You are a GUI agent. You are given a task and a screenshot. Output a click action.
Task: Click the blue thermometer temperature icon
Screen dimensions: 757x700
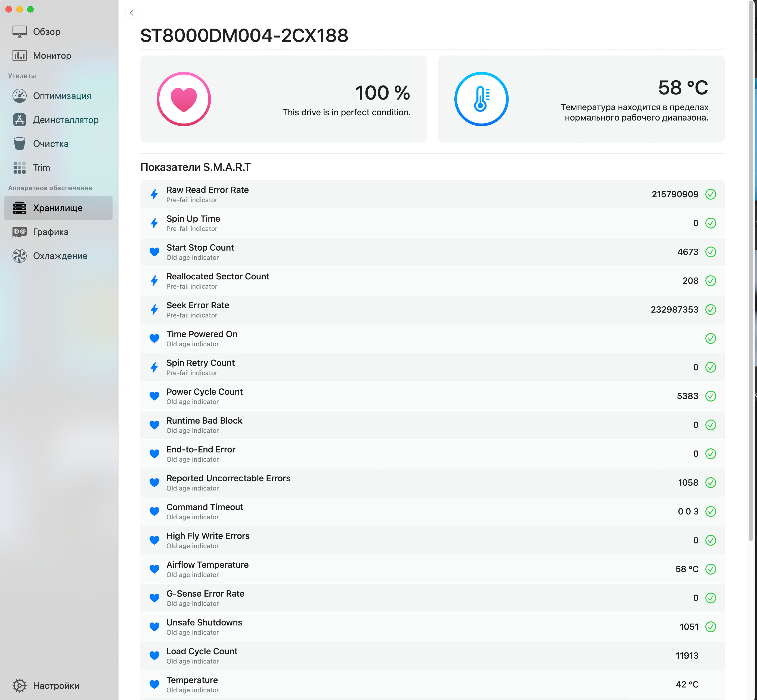click(481, 99)
